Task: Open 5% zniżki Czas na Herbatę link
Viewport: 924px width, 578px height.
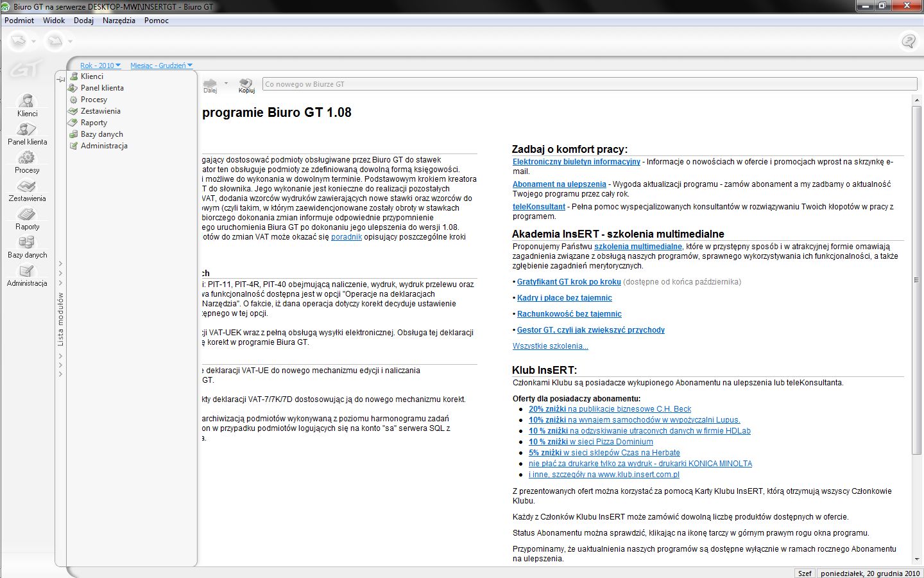Action: (x=604, y=453)
